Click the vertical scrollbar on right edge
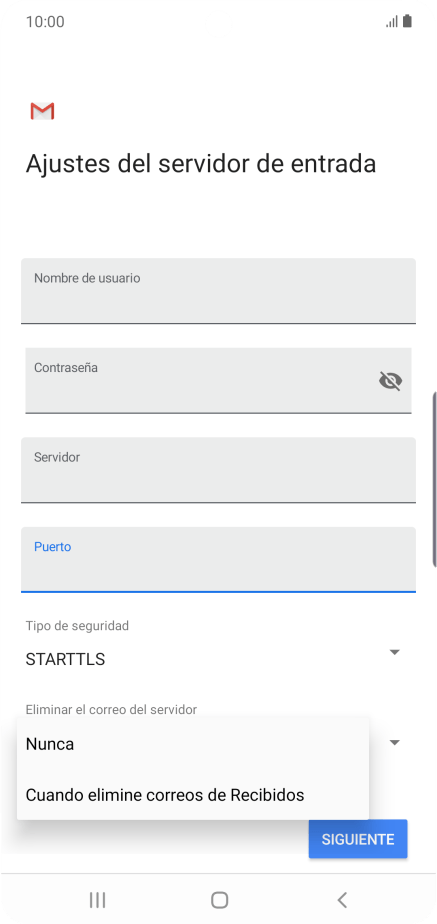 point(435,478)
